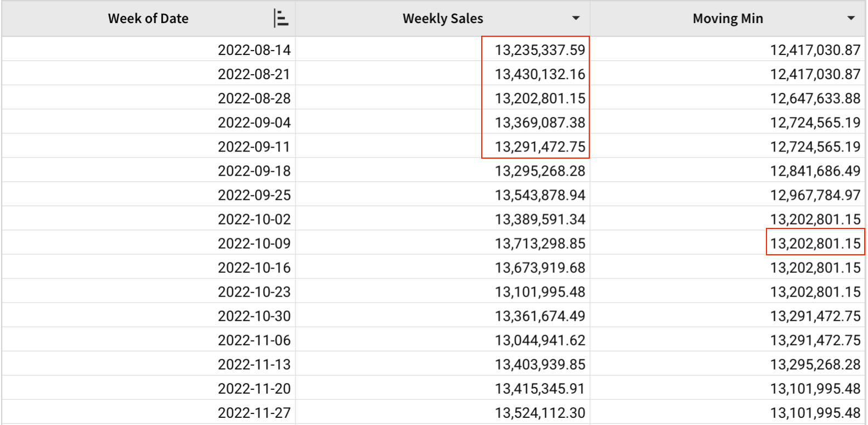The image size is (868, 425).
Task: Click the 2022-10-23 date cell
Action: tap(254, 292)
